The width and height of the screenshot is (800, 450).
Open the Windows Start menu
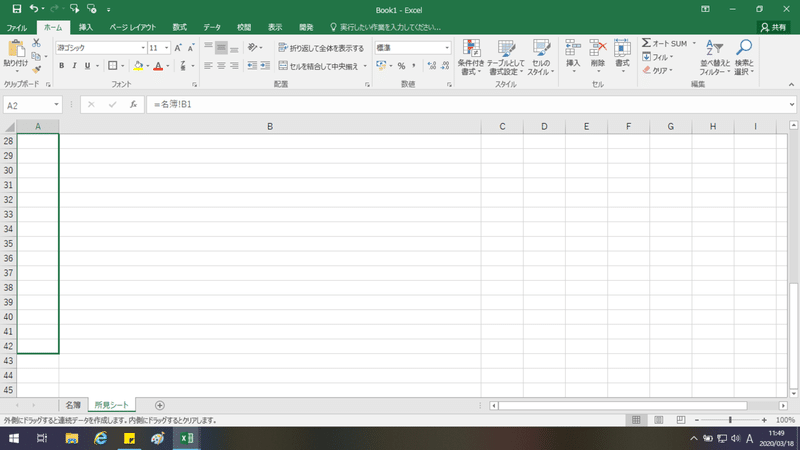pos(14,438)
